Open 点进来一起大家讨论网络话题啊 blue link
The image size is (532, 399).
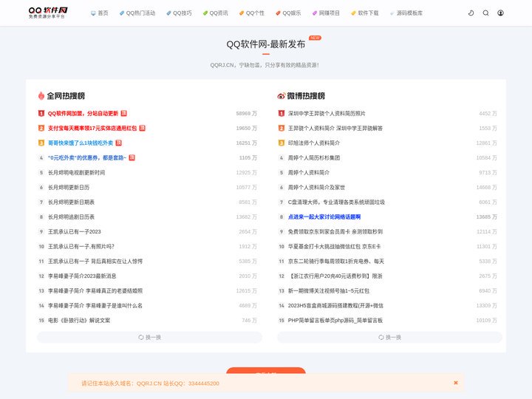[324, 216]
